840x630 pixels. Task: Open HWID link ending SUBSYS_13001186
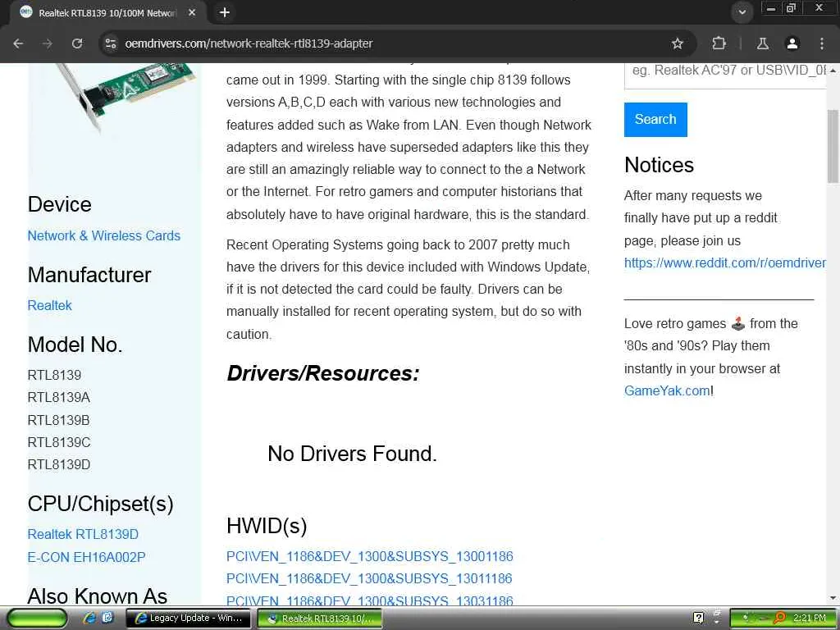(x=370, y=557)
